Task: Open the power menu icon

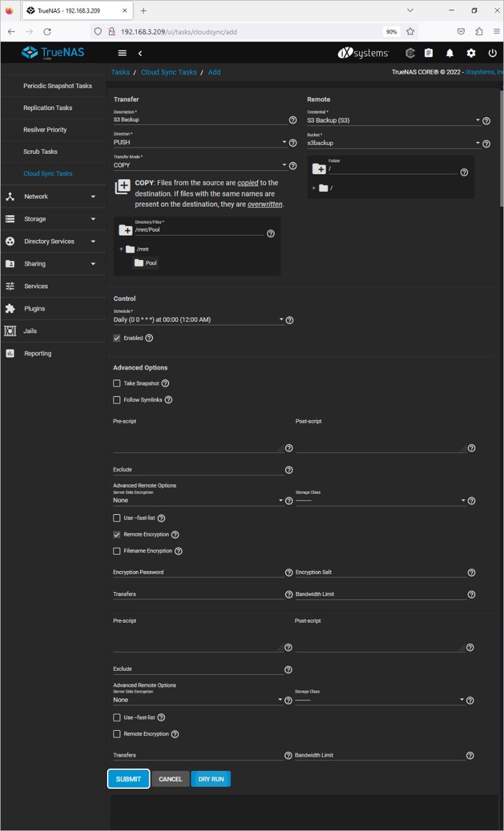Action: coord(493,54)
